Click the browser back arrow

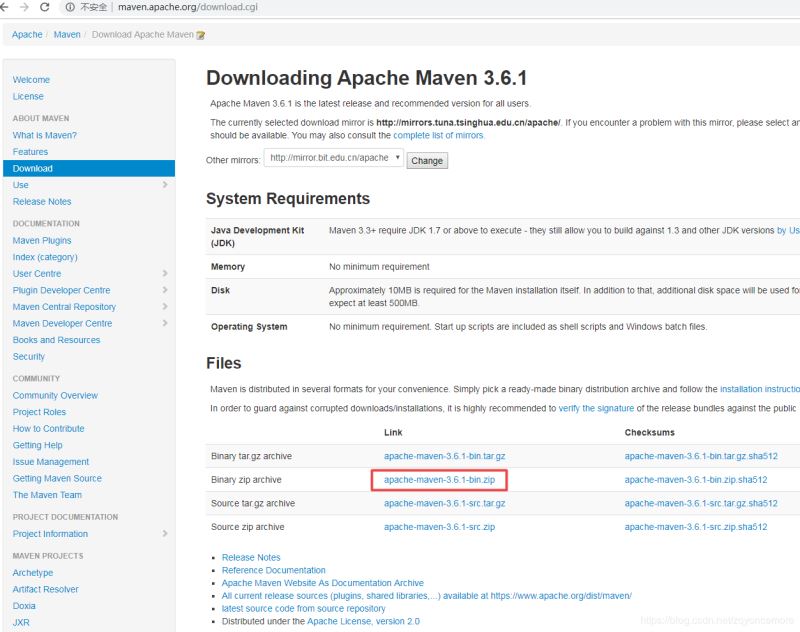coord(4,7)
